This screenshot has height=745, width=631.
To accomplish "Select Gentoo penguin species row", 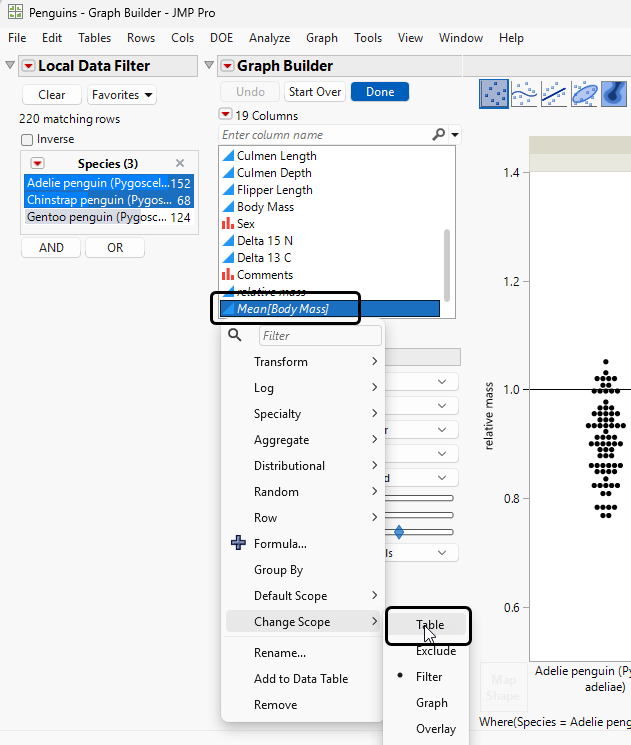I will click(109, 217).
